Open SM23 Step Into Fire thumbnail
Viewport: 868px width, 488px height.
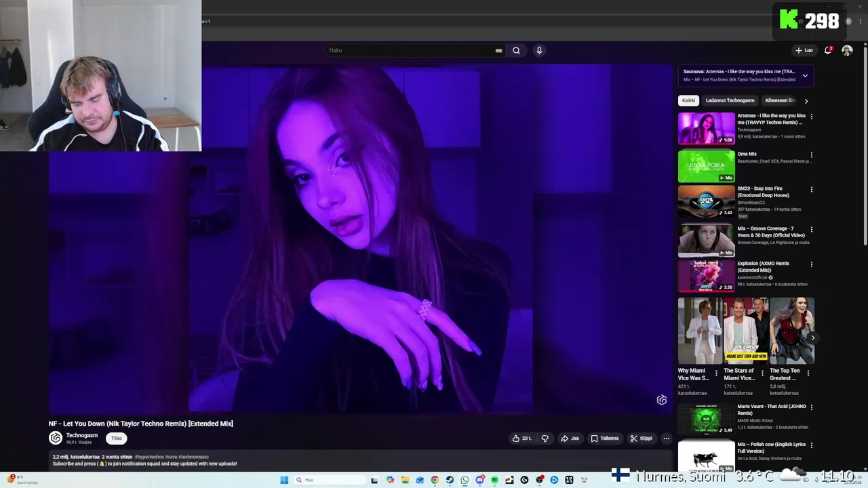click(x=706, y=201)
